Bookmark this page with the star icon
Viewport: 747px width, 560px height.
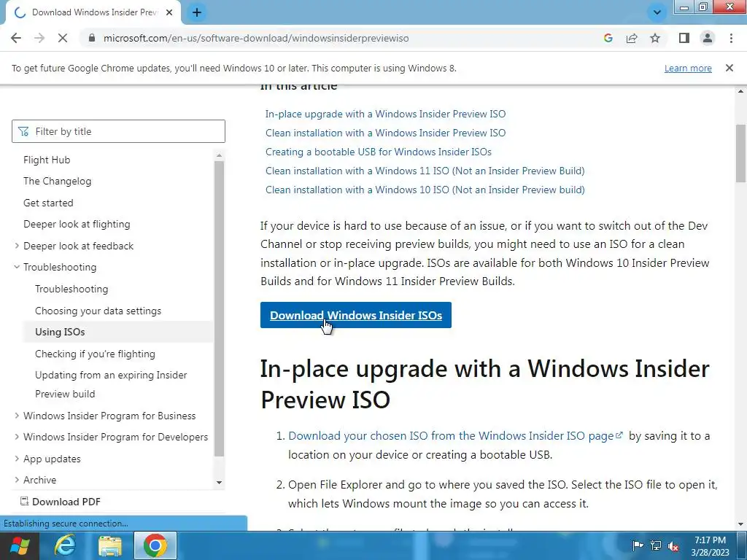coord(655,38)
